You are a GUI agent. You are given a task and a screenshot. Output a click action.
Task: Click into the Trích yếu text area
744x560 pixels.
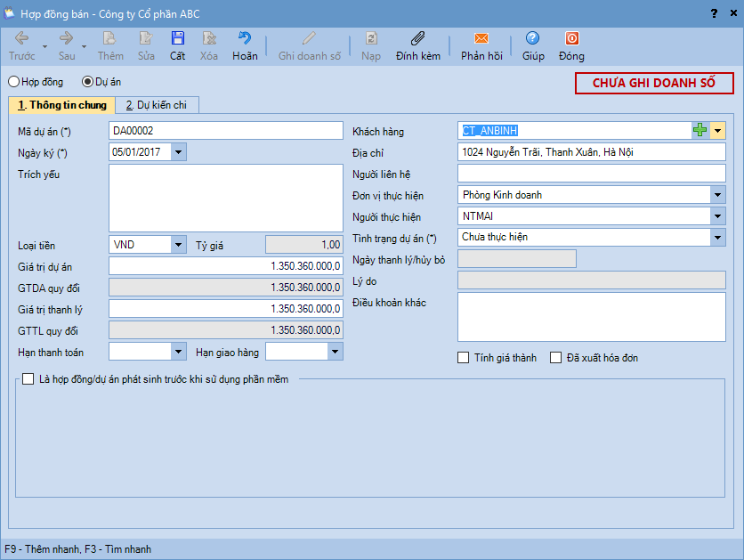(x=225, y=198)
